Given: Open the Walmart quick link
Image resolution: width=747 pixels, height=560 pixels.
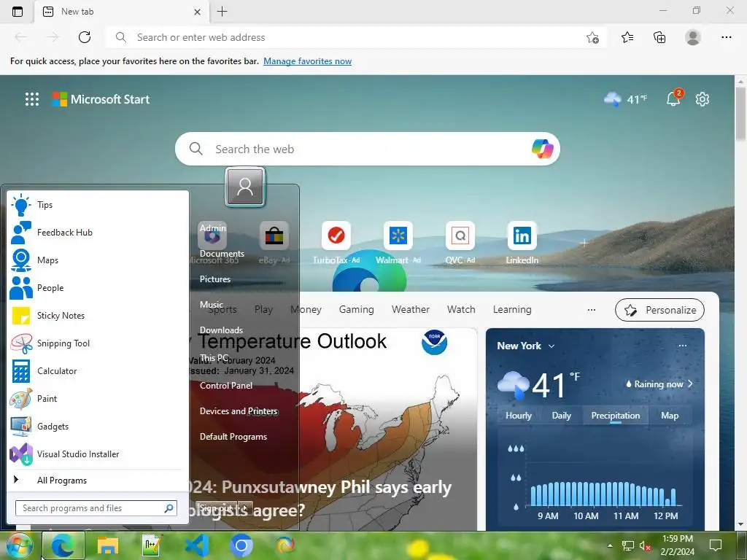Looking at the screenshot, I should 398,243.
